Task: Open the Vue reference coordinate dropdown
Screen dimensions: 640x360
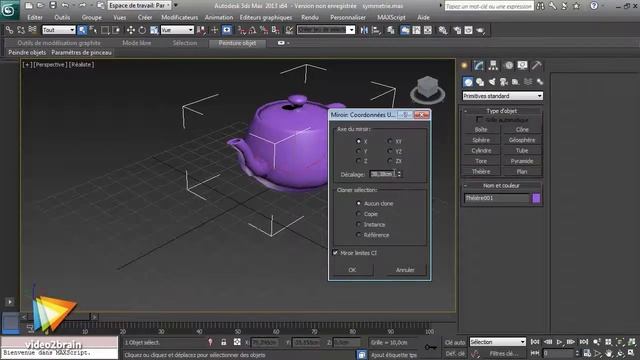Action: pos(177,30)
